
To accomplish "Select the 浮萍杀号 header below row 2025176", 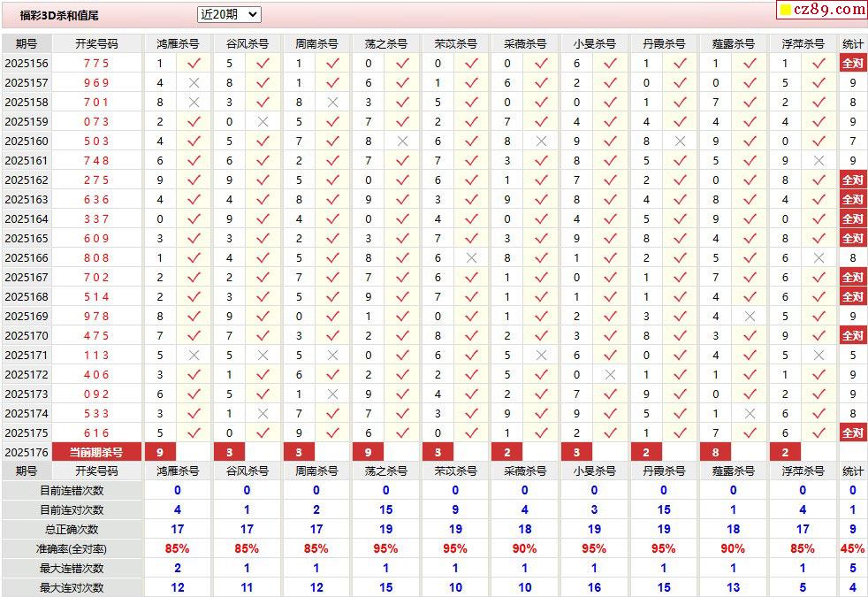I will click(x=802, y=471).
